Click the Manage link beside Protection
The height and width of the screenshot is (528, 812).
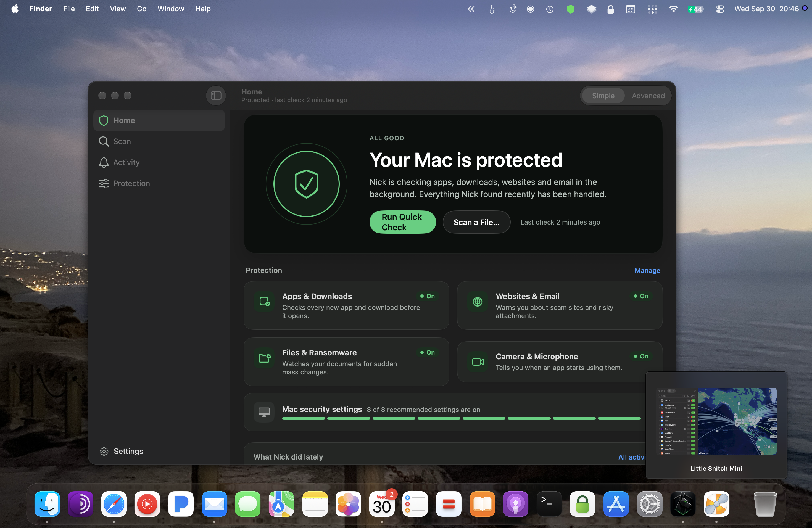pos(647,270)
